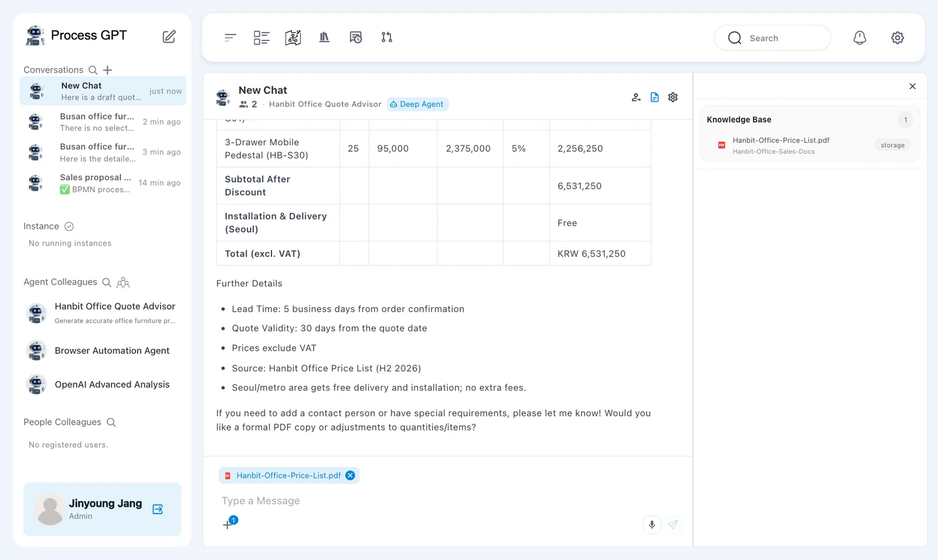This screenshot has height=560, width=938.
Task: Click the storage tag on the PDF
Action: click(892, 145)
